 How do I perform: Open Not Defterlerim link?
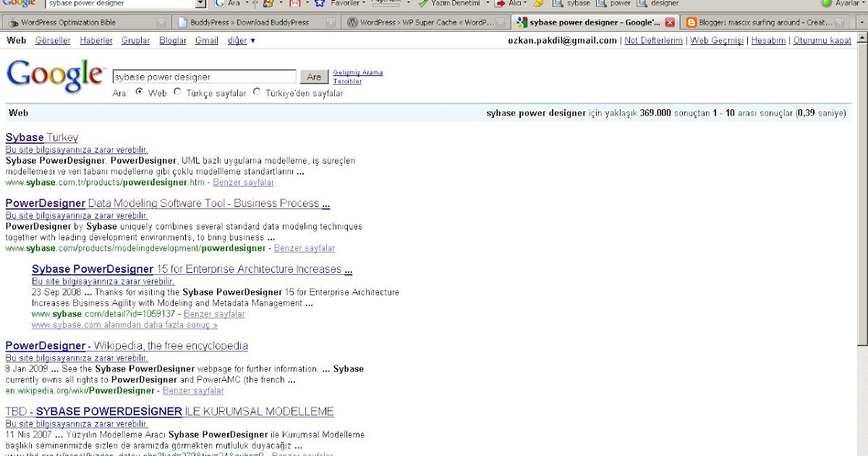(653, 41)
